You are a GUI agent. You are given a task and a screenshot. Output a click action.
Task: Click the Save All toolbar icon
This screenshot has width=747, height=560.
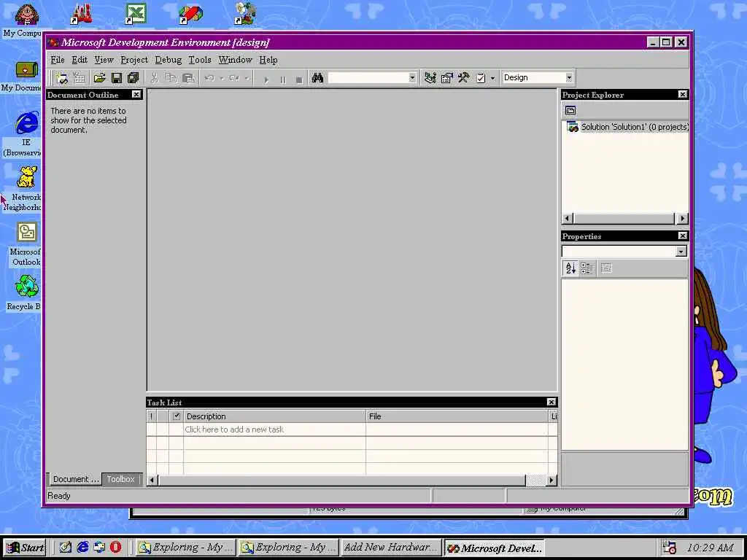click(x=133, y=78)
